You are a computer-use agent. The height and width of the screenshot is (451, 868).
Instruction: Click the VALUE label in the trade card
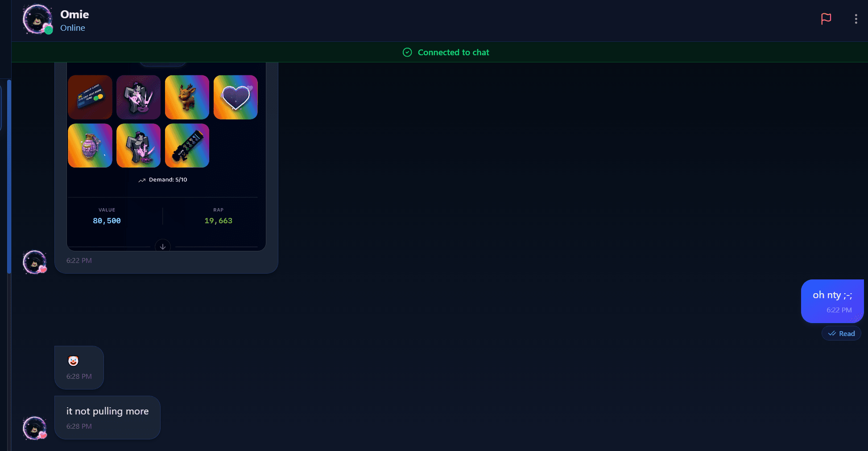click(x=107, y=210)
